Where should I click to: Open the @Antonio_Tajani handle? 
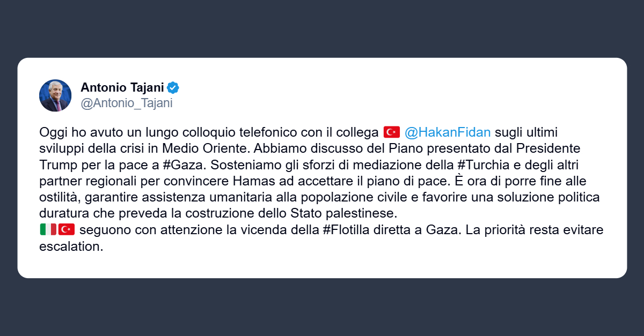tap(127, 103)
